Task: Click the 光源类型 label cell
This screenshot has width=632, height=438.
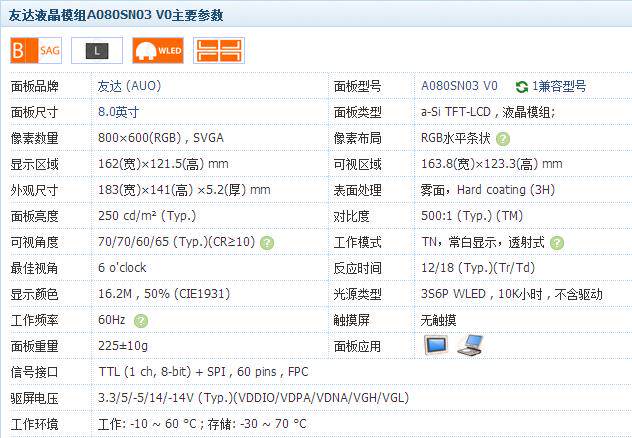Action: click(x=358, y=294)
